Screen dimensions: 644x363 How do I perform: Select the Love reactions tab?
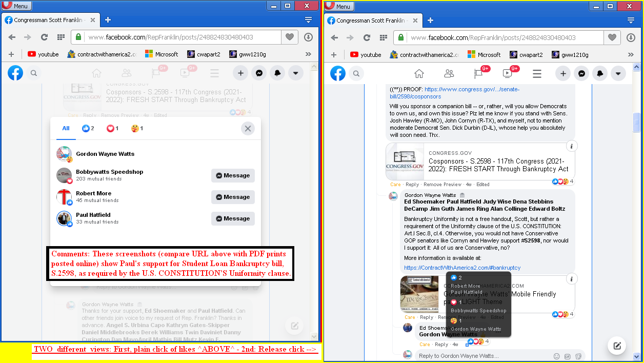112,128
